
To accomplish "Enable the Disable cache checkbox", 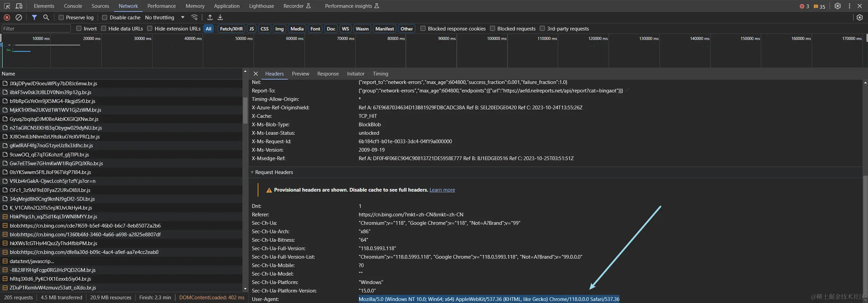I will [105, 17].
